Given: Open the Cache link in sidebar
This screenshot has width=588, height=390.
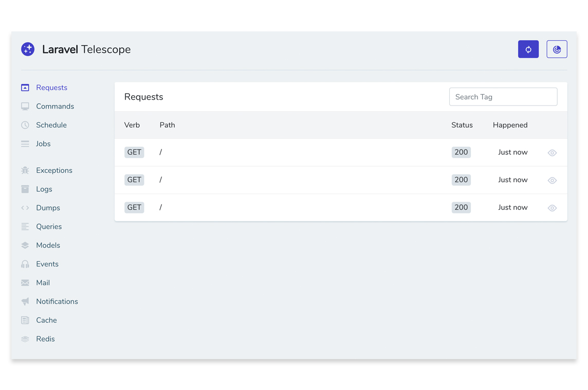Looking at the screenshot, I should [x=46, y=320].
